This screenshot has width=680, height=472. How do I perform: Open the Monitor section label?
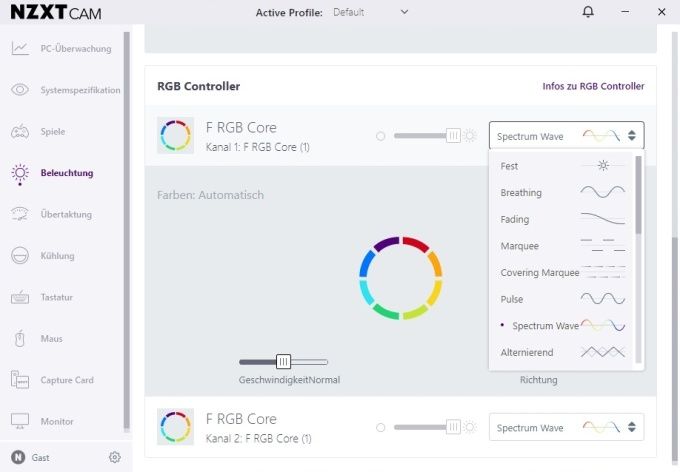point(57,421)
